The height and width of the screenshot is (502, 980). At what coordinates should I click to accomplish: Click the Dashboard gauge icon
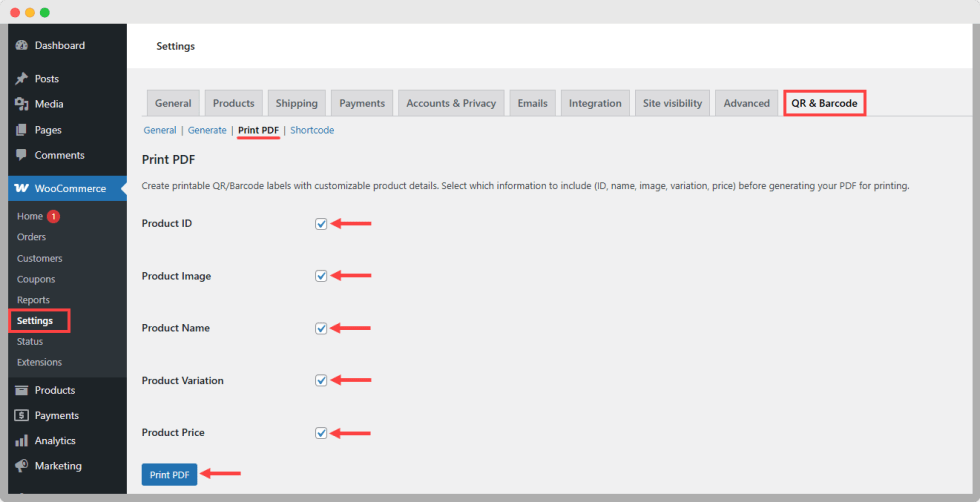coord(22,46)
